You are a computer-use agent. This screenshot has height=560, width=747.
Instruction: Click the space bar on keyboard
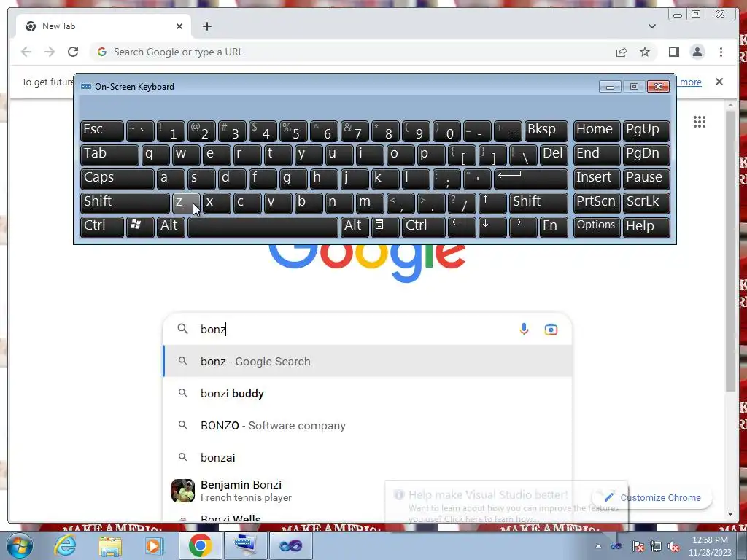263,227
